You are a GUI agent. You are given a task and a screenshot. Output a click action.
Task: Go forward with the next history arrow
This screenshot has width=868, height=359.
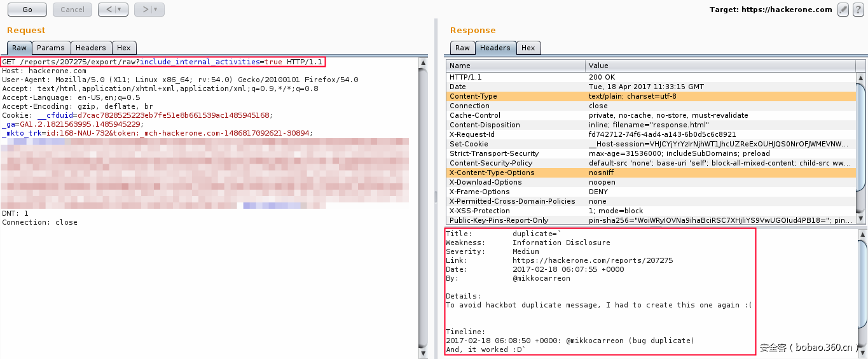tap(146, 10)
